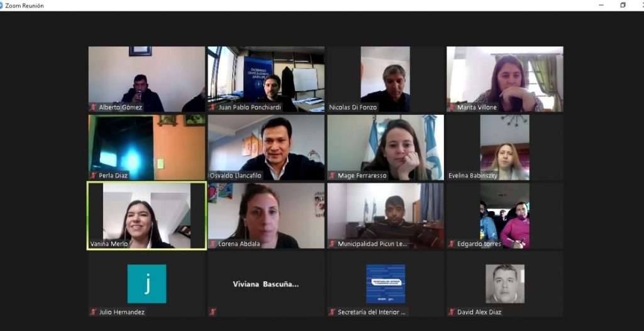Restore down the Zoom window
The height and width of the screenshot is (331, 644).
click(x=623, y=5)
